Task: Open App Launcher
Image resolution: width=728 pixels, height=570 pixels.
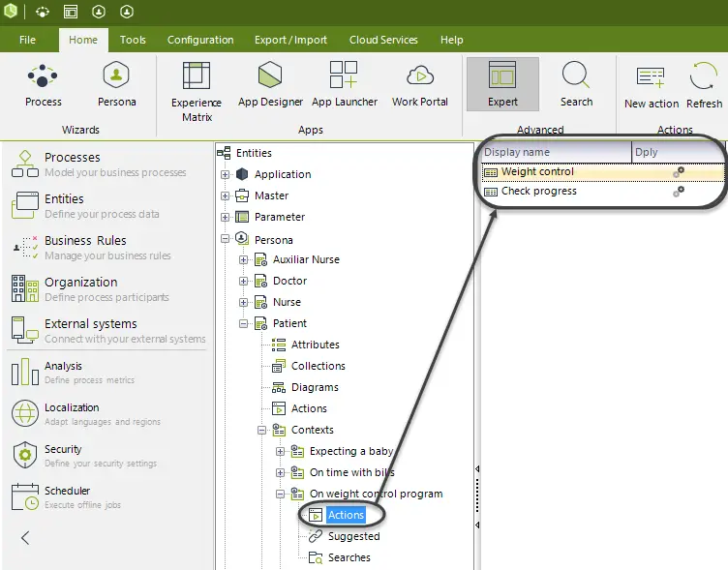Action: (x=345, y=85)
